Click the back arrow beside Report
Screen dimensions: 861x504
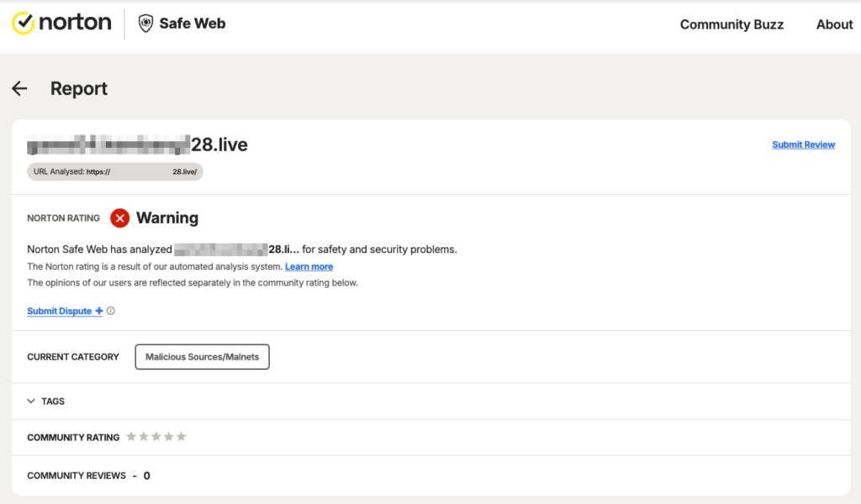pos(18,88)
